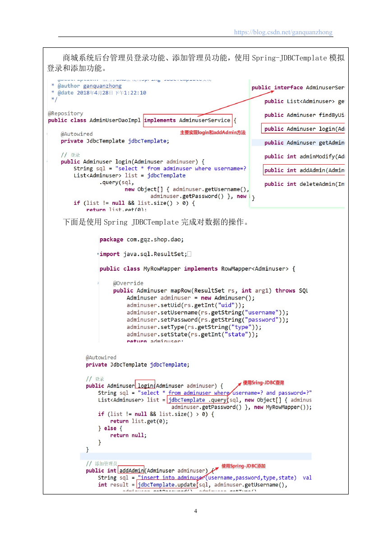The image size is (392, 554).
Task: Click the 'mapRow(ResultSet rs, int arg1)' method line
Action: 210,291
